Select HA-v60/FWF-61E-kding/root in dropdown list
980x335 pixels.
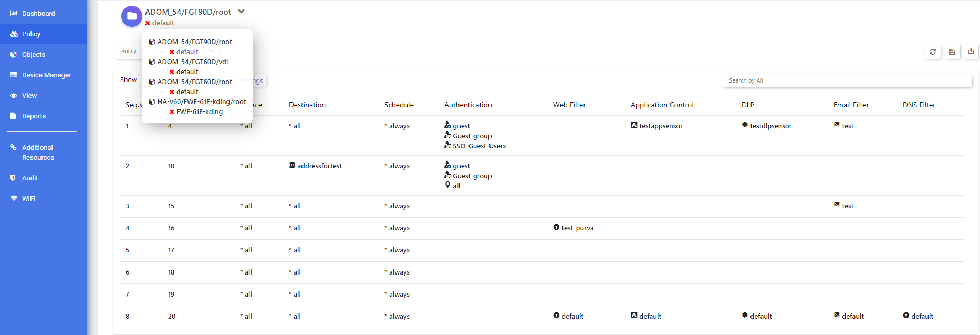tap(202, 101)
